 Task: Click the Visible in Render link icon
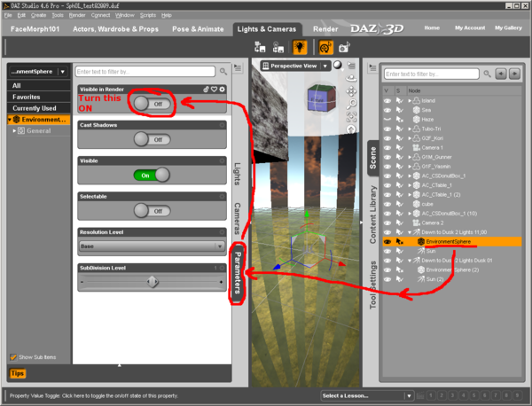[x=206, y=90]
